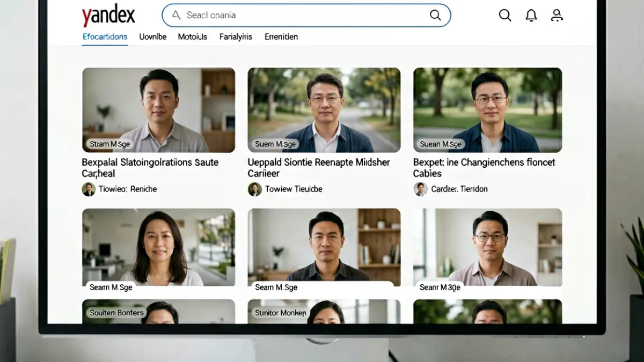Select the Motoiuls tab
This screenshot has width=644, height=362.
193,37
